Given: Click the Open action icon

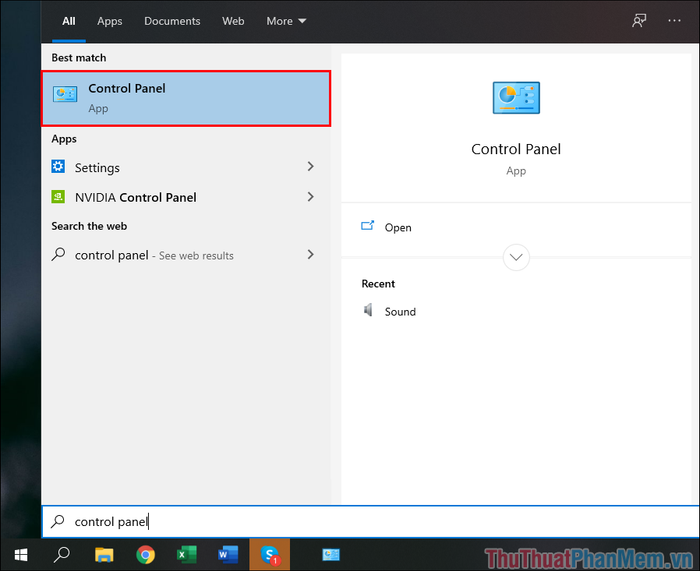Looking at the screenshot, I should [367, 226].
